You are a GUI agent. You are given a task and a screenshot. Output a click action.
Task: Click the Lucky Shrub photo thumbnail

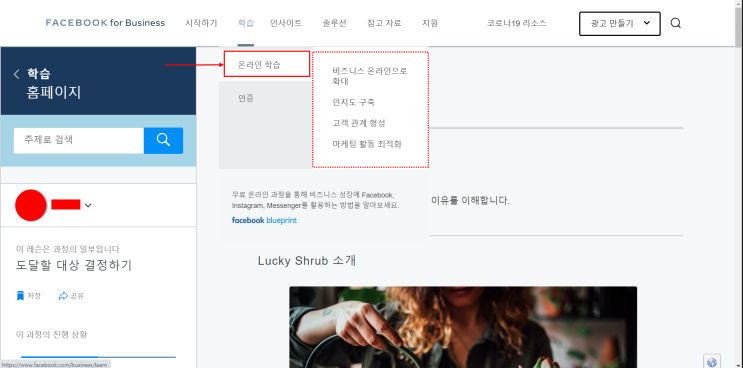(x=463, y=327)
